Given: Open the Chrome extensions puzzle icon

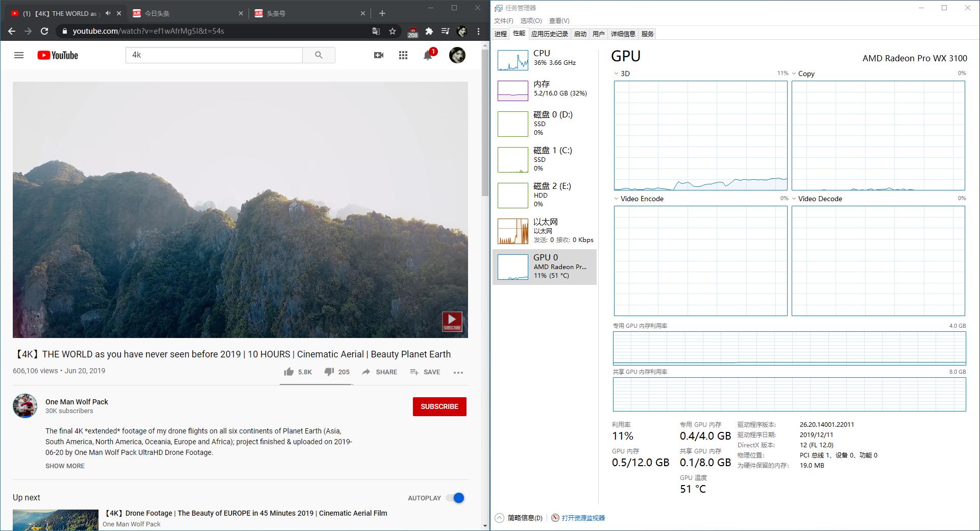Looking at the screenshot, I should (429, 31).
